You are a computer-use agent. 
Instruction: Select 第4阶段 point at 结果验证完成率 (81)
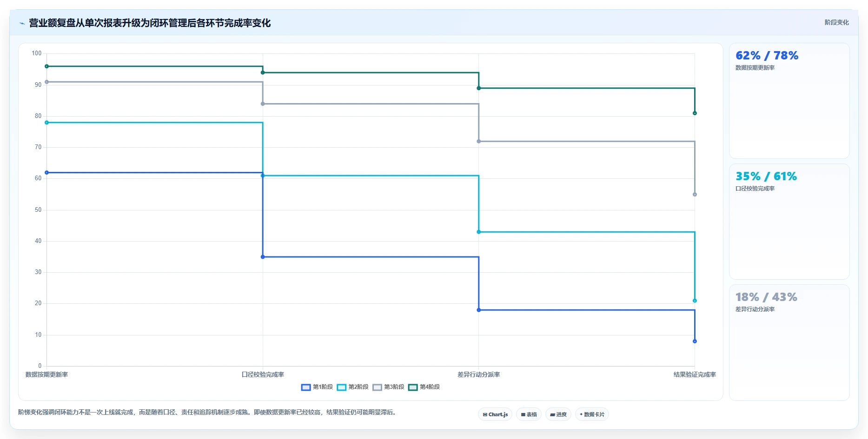(x=695, y=113)
